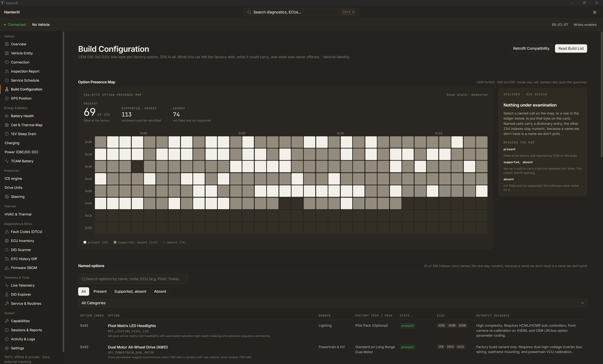Open the Settings gear in sidebar
603x364 pixels.
(7, 348)
